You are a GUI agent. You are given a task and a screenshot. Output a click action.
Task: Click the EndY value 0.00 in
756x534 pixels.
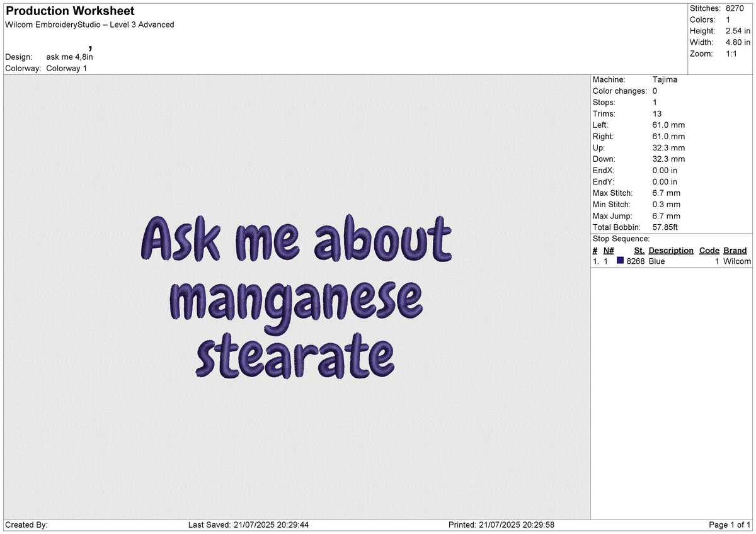pos(665,181)
